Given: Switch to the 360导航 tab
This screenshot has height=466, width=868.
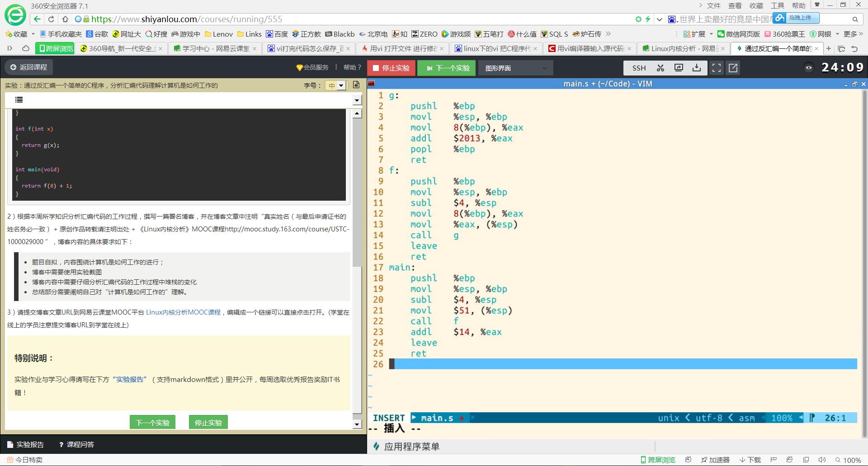Looking at the screenshot, I should (121, 48).
